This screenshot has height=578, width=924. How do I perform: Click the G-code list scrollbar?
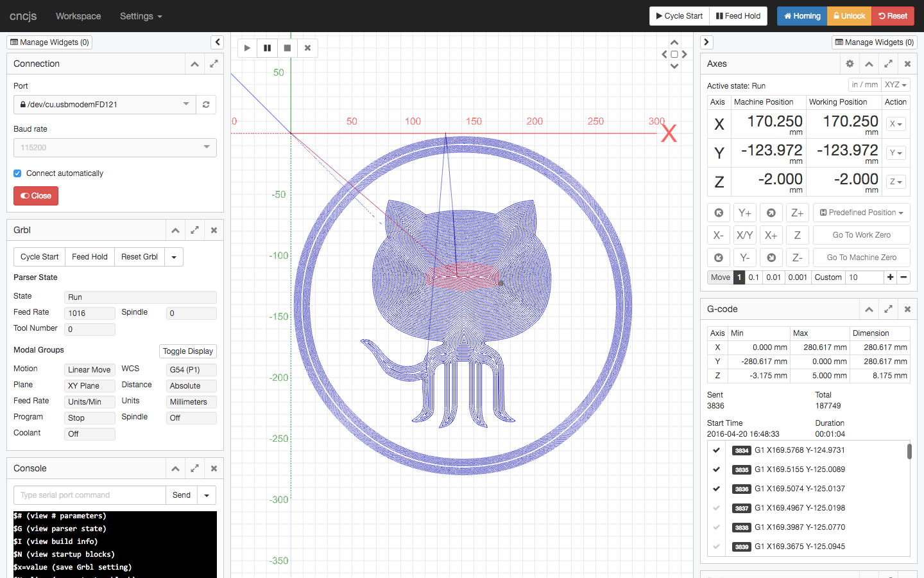tap(909, 451)
